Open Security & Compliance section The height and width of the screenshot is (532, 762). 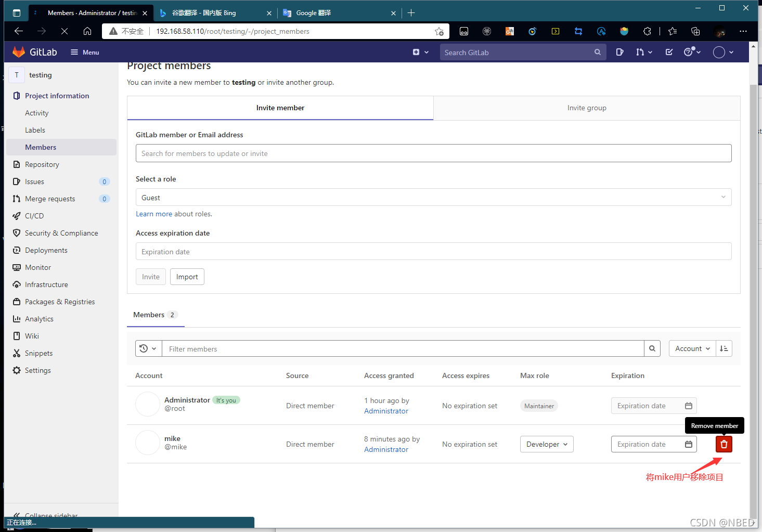tap(61, 233)
